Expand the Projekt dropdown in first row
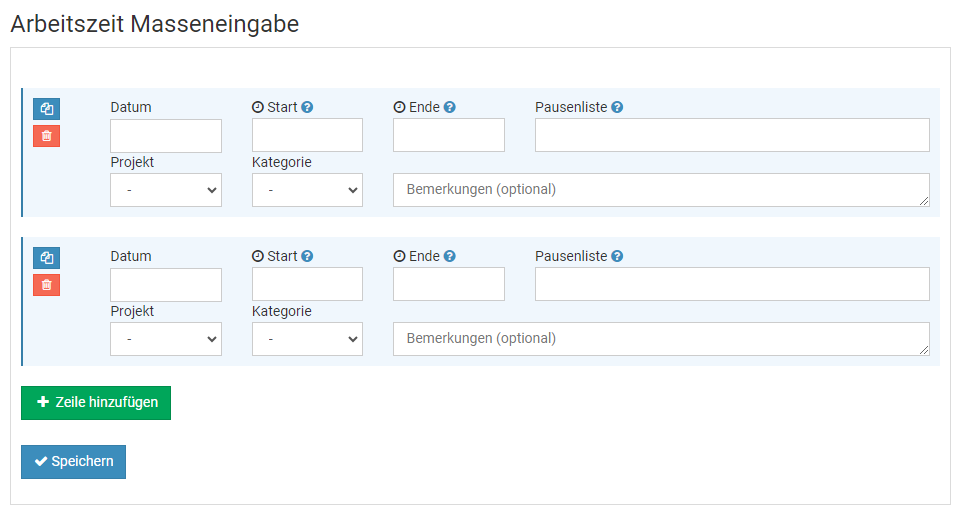Viewport: 963px width, 518px height. coord(166,190)
